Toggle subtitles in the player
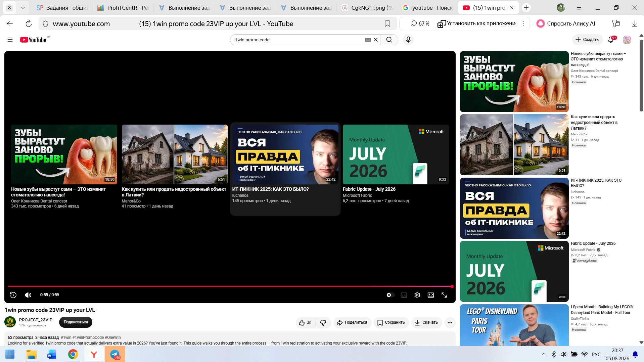Screen dimensions: 644x362 click(x=404, y=295)
